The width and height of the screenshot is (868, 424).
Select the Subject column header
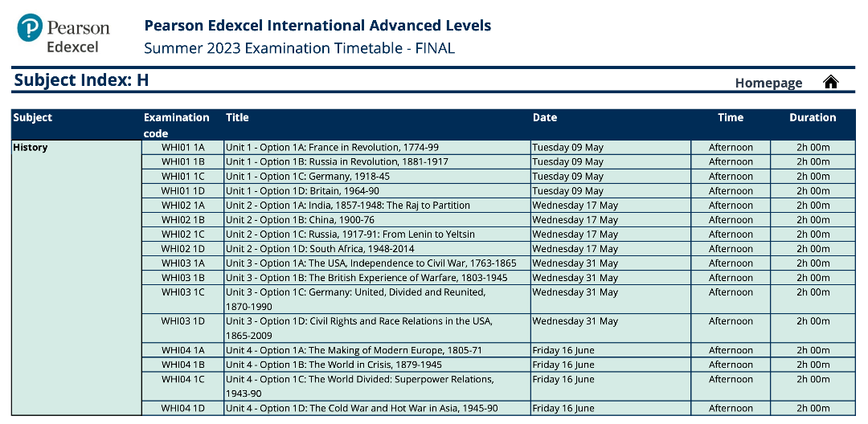pyautogui.click(x=33, y=117)
